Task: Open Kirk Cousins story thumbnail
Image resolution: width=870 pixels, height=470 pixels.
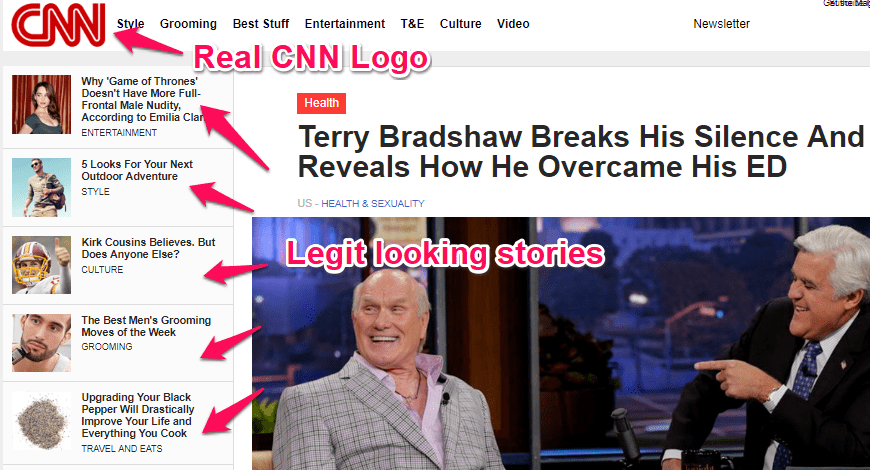Action: pyautogui.click(x=42, y=265)
